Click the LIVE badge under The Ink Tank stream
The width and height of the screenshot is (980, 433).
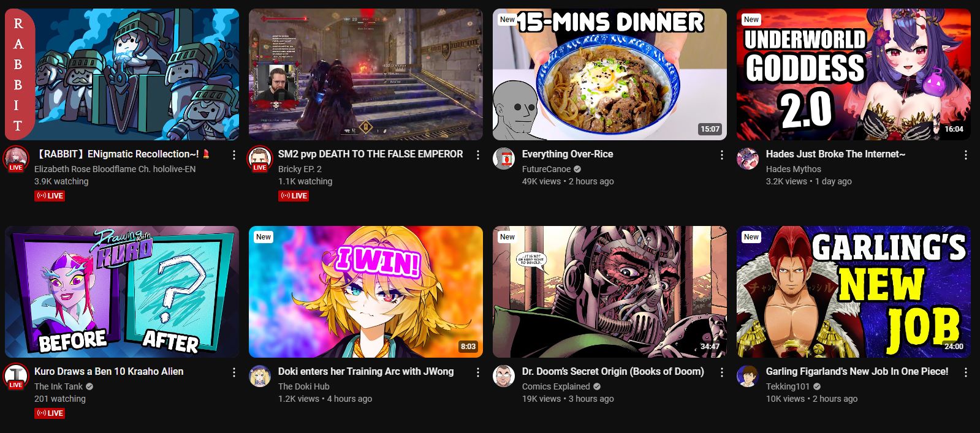pos(50,413)
